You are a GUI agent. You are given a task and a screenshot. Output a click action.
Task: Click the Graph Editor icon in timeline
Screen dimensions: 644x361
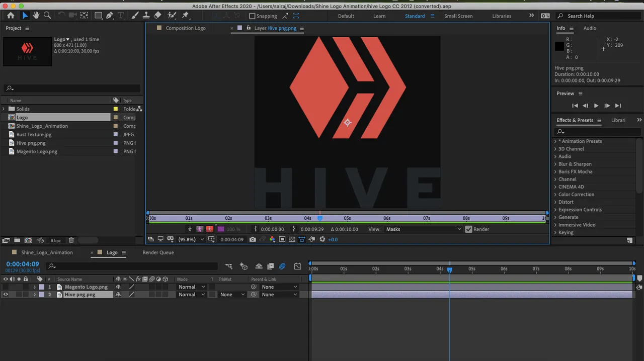coord(297,266)
